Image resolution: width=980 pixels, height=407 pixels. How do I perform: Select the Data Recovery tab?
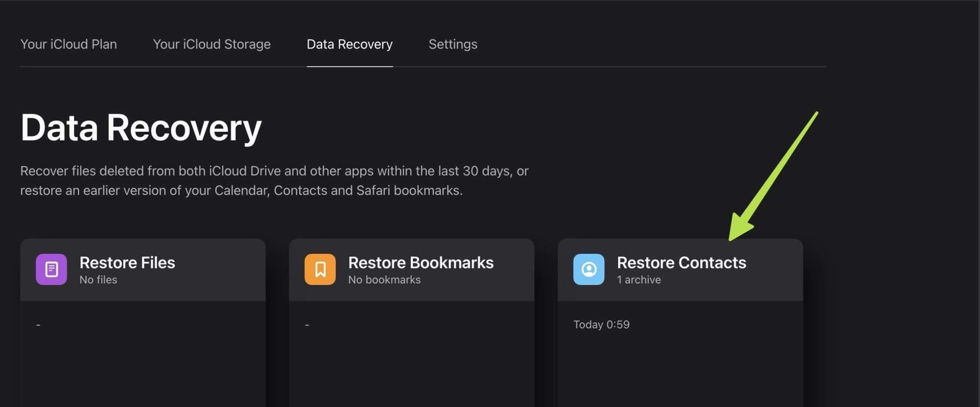click(350, 44)
